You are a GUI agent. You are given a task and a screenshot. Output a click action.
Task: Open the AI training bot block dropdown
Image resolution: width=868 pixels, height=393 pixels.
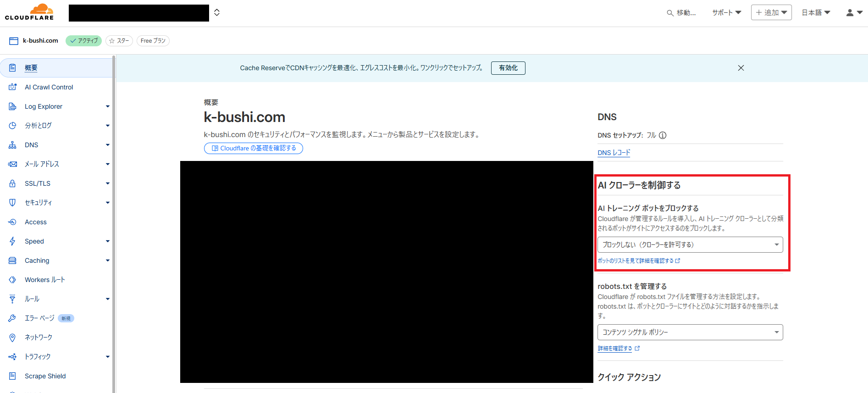[x=690, y=245]
